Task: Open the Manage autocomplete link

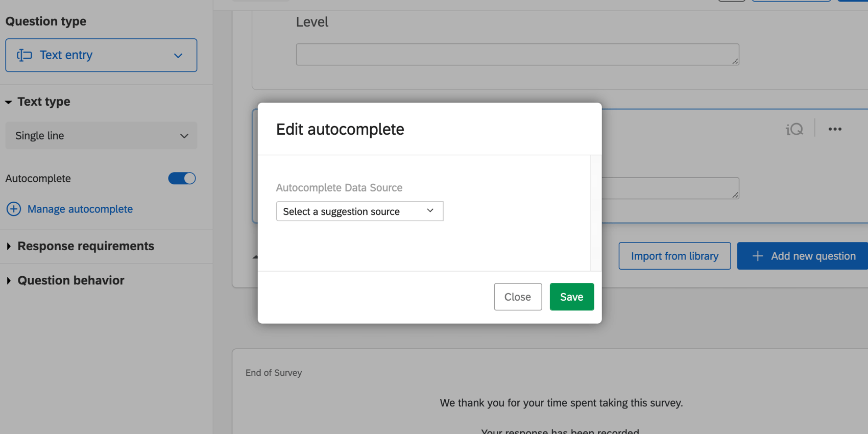Action: click(80, 209)
